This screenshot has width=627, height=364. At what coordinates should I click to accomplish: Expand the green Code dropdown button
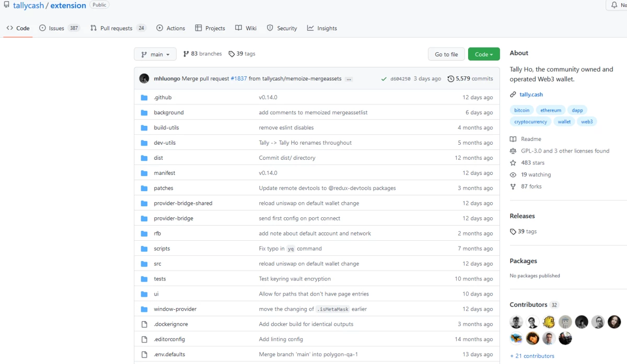[484, 54]
